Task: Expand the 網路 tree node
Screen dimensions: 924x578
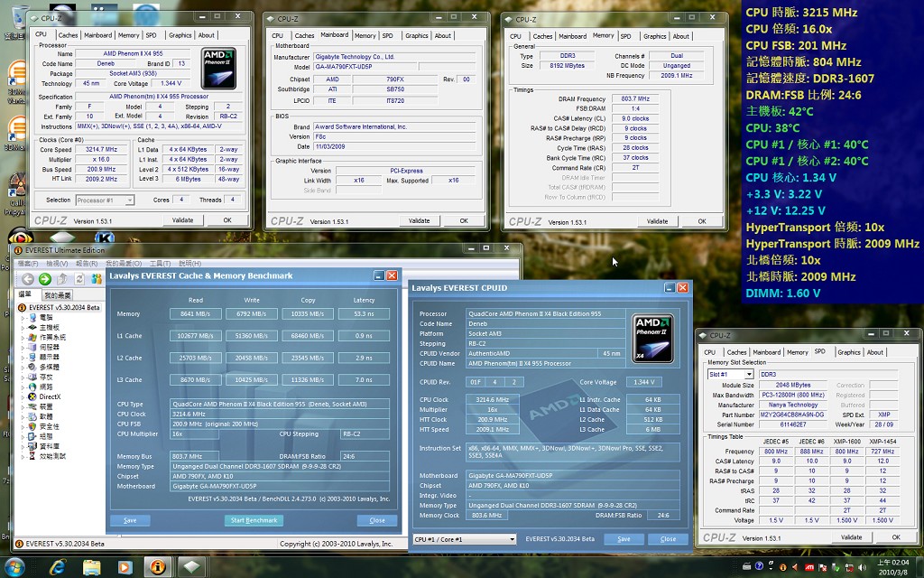Action: click(23, 387)
